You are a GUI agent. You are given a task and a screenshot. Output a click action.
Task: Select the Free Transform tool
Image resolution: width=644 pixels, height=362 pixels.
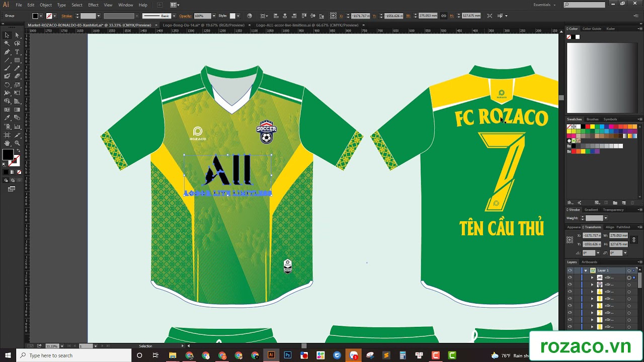(17, 93)
